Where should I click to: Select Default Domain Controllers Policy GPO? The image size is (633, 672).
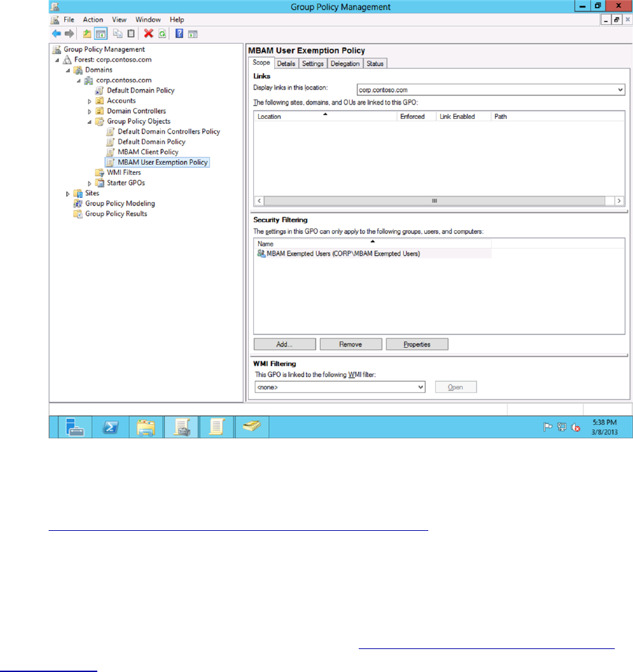[x=169, y=131]
